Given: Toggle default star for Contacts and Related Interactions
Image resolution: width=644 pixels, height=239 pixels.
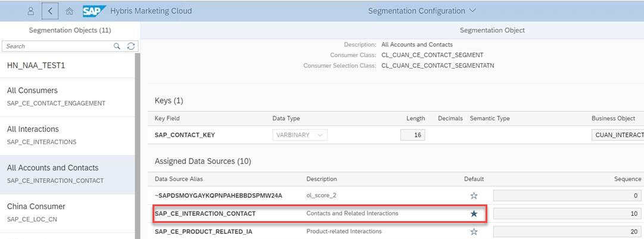Looking at the screenshot, I should click(x=474, y=213).
